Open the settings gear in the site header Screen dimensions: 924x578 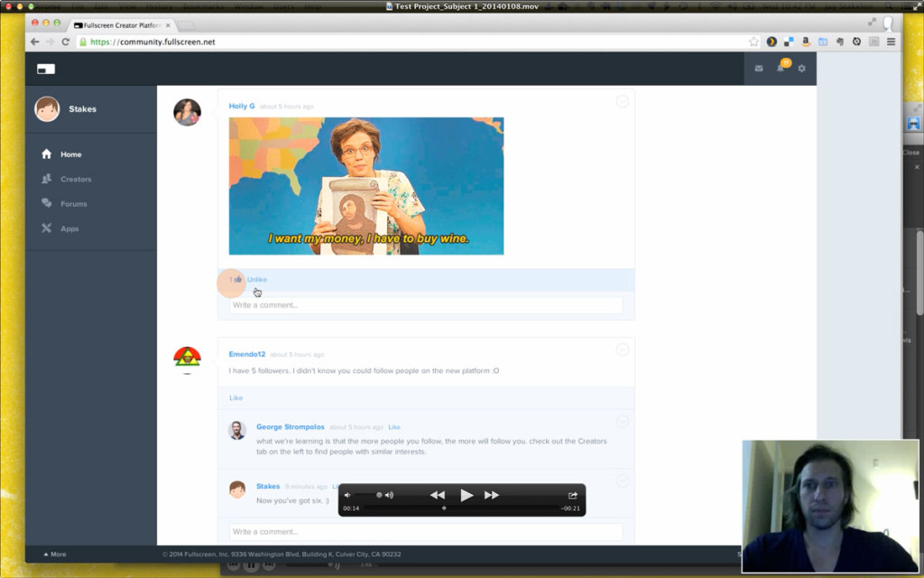(801, 69)
